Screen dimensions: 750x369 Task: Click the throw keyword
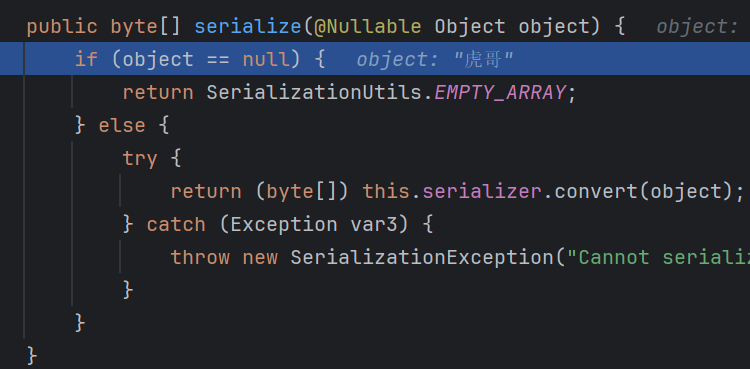tap(200, 257)
